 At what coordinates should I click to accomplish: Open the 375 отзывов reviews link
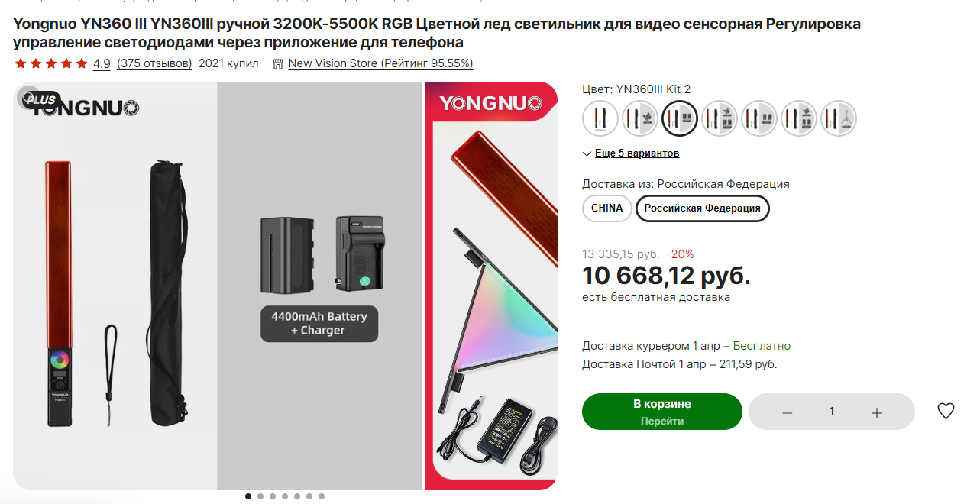click(x=154, y=63)
